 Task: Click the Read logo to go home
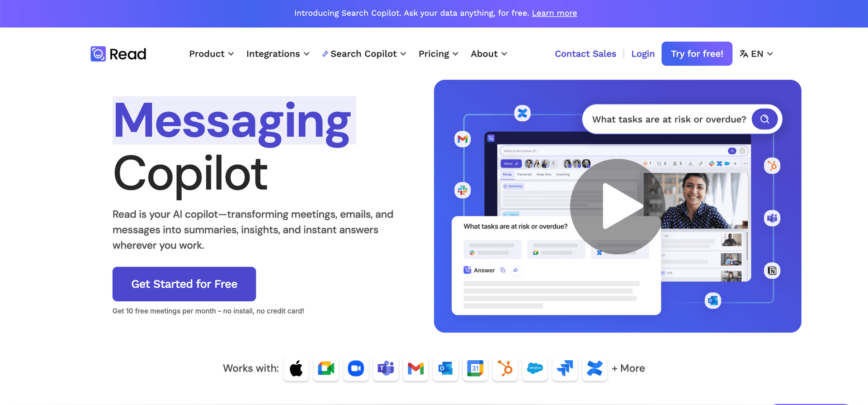(118, 54)
